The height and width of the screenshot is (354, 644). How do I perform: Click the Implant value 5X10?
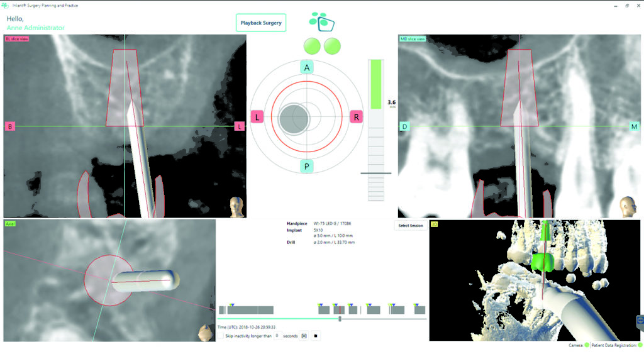click(318, 230)
